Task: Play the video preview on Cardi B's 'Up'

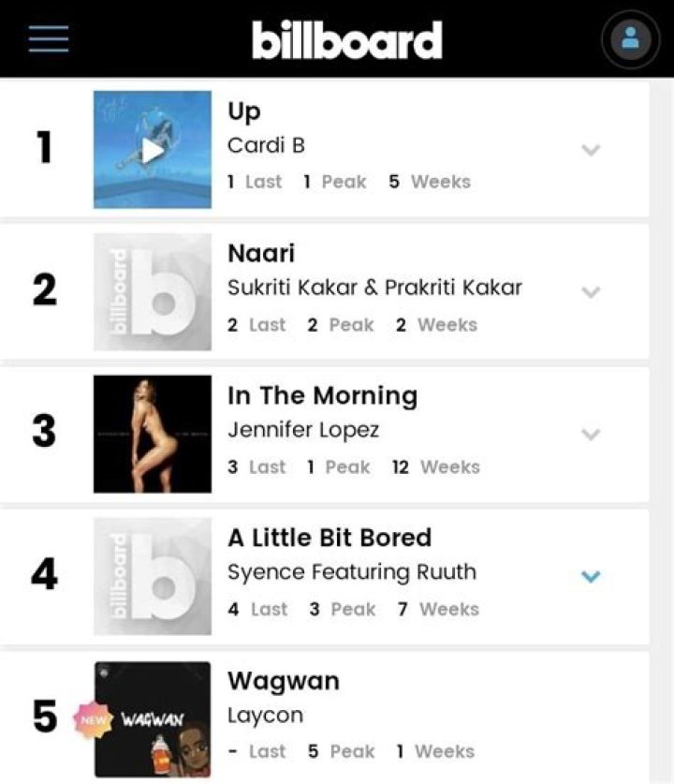Action: (x=153, y=148)
